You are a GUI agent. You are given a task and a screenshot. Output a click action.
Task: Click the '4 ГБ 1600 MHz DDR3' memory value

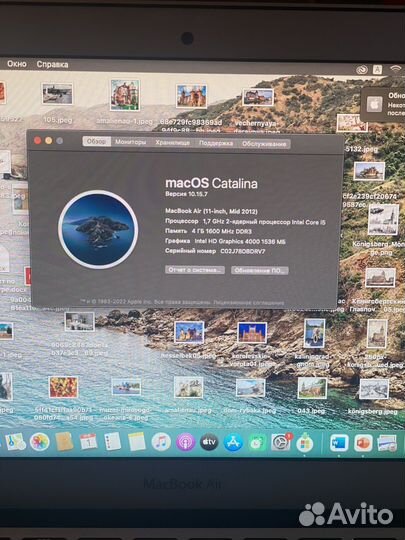point(221,231)
